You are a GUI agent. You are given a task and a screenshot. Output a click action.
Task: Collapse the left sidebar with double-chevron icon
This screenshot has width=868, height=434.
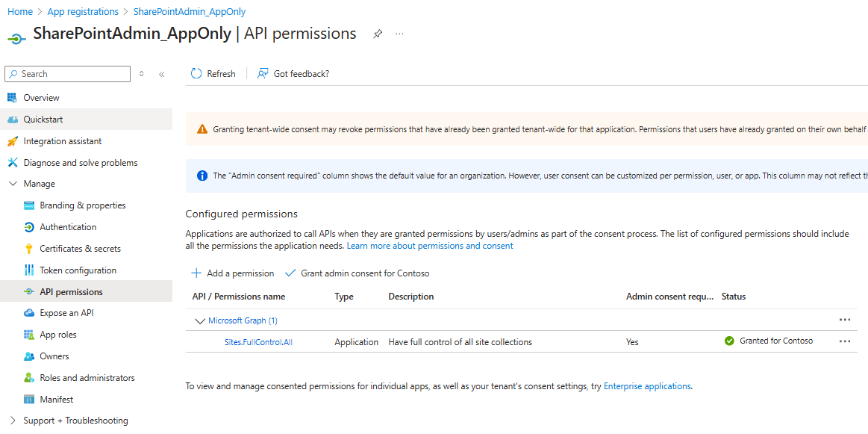(x=161, y=73)
